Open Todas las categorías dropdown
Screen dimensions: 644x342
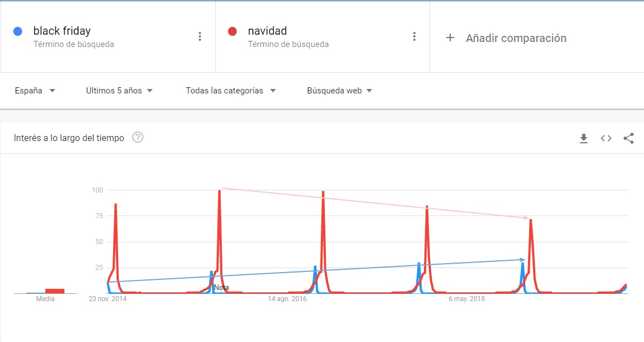(x=230, y=91)
